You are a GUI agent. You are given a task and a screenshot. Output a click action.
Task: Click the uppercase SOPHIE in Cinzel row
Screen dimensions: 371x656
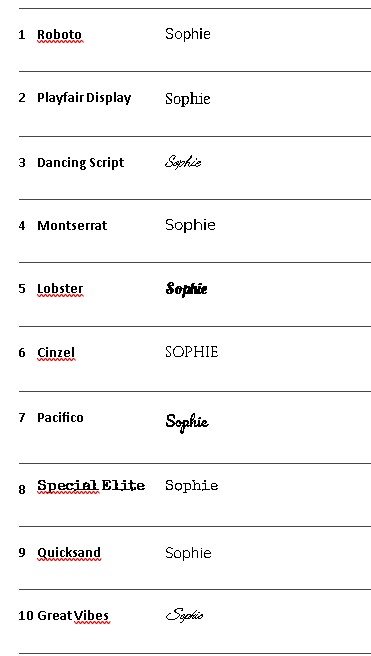(192, 352)
